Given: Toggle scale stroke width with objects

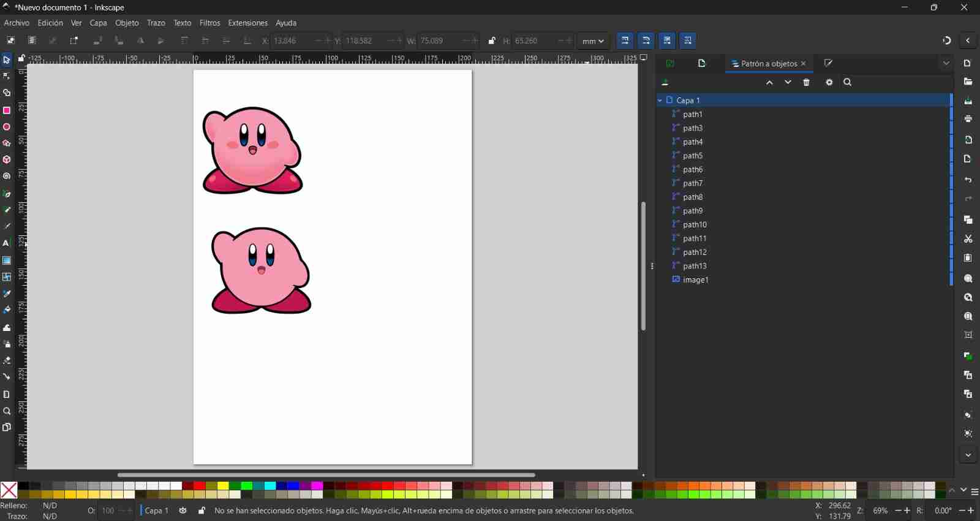Looking at the screenshot, I should click(x=625, y=40).
